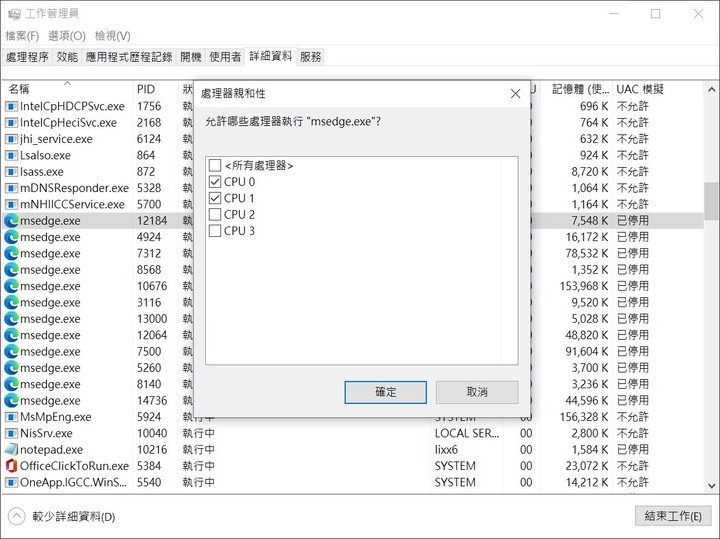Click the lixx6 user name cell

pyautogui.click(x=446, y=450)
